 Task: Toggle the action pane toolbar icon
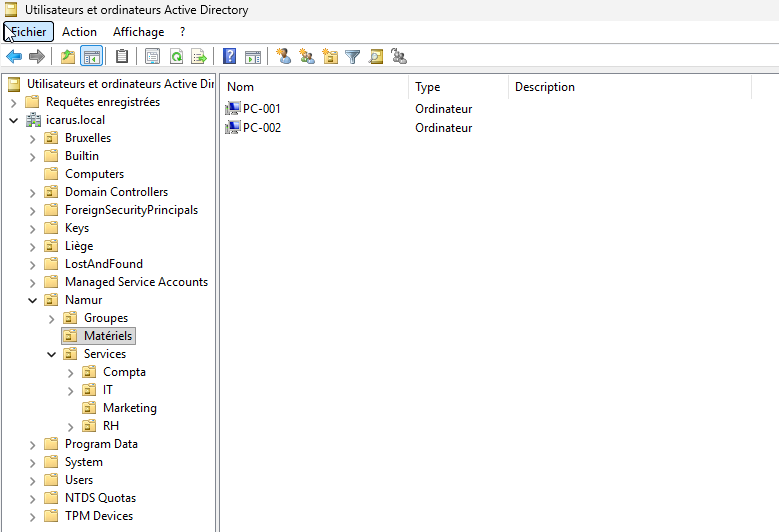click(253, 57)
